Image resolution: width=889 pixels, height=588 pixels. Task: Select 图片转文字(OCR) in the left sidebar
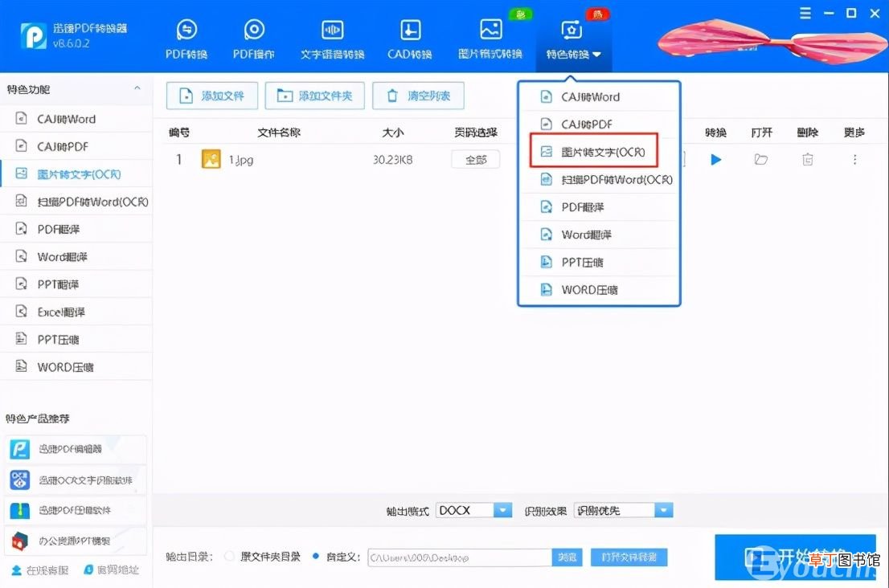click(76, 174)
